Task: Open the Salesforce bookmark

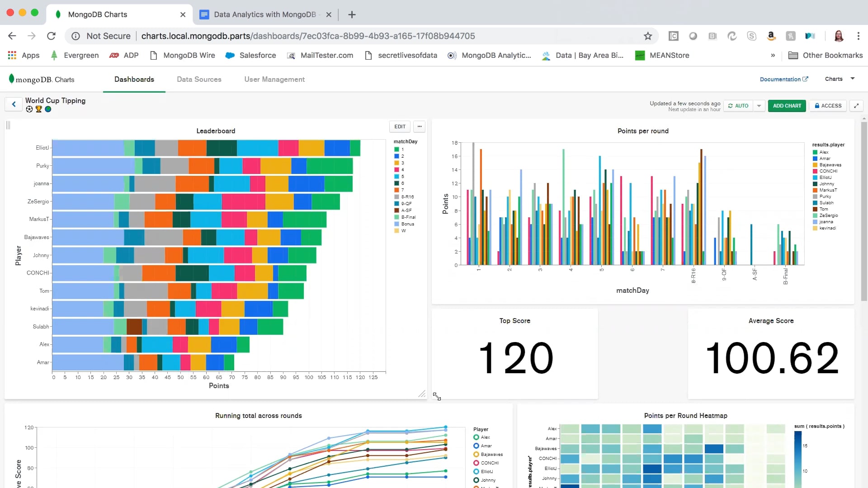Action: click(250, 55)
